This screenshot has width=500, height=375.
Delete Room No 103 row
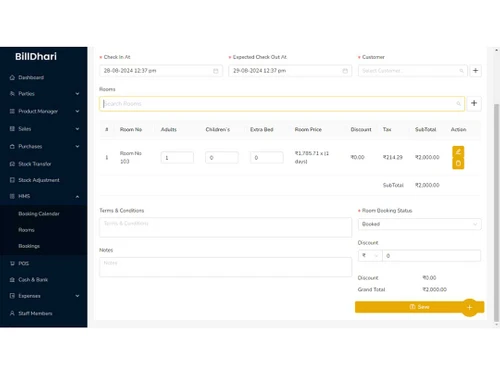point(458,163)
